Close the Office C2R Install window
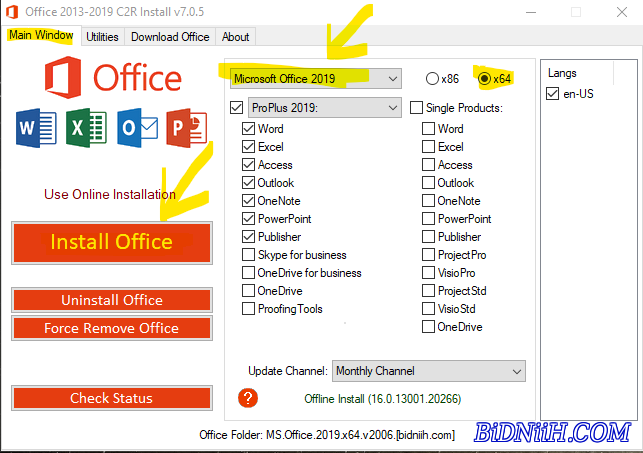This screenshot has width=643, height=453. click(x=622, y=12)
